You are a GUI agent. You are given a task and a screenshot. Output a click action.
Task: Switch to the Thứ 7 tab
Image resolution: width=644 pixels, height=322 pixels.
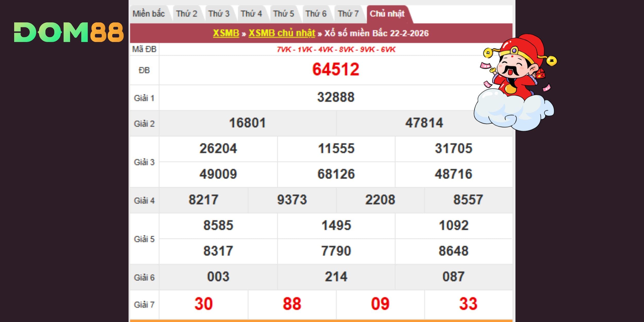coord(348,14)
